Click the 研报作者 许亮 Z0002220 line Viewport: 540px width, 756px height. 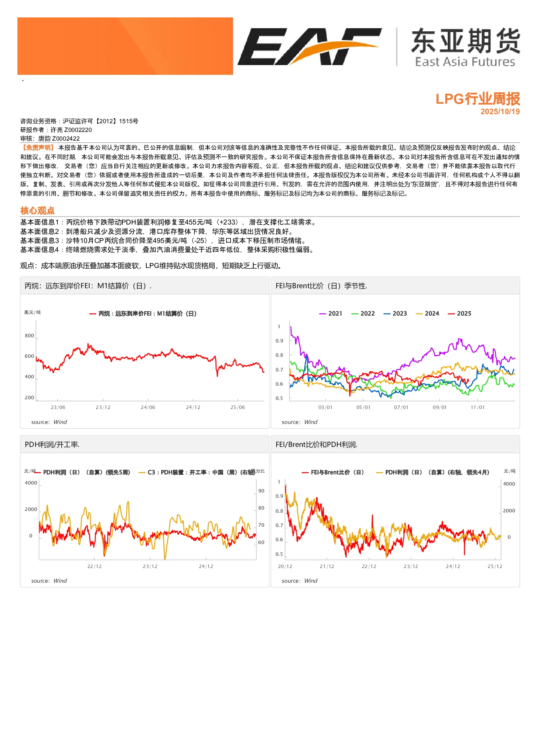coord(56,130)
